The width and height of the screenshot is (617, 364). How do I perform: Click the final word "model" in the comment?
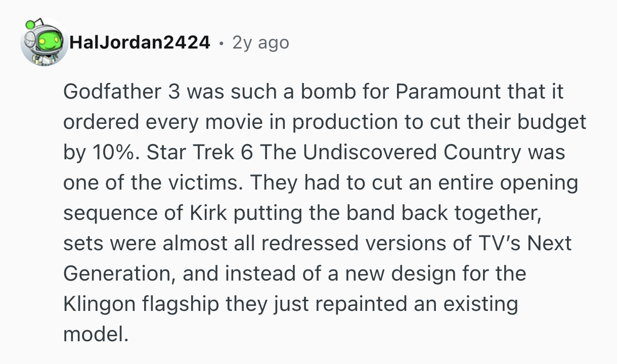[93, 335]
